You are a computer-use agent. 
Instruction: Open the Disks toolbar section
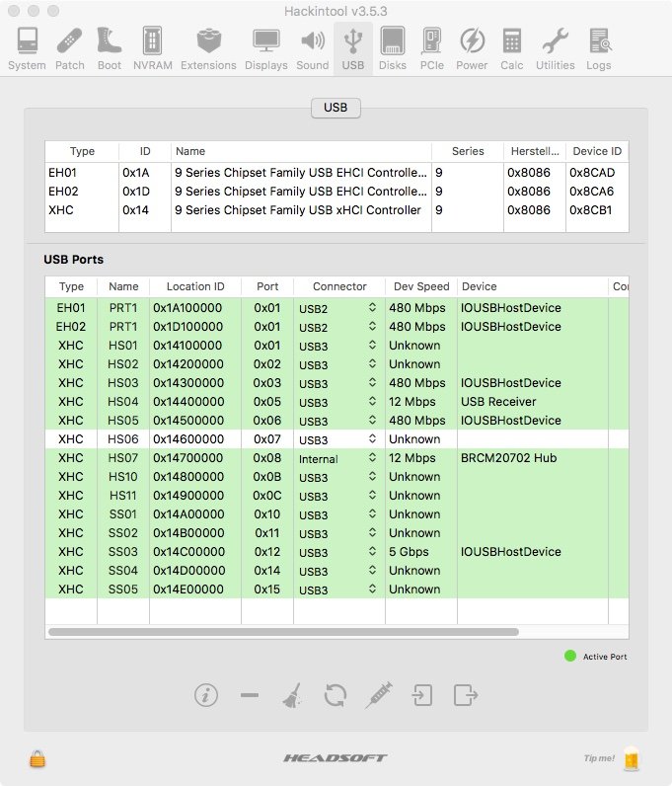[393, 48]
